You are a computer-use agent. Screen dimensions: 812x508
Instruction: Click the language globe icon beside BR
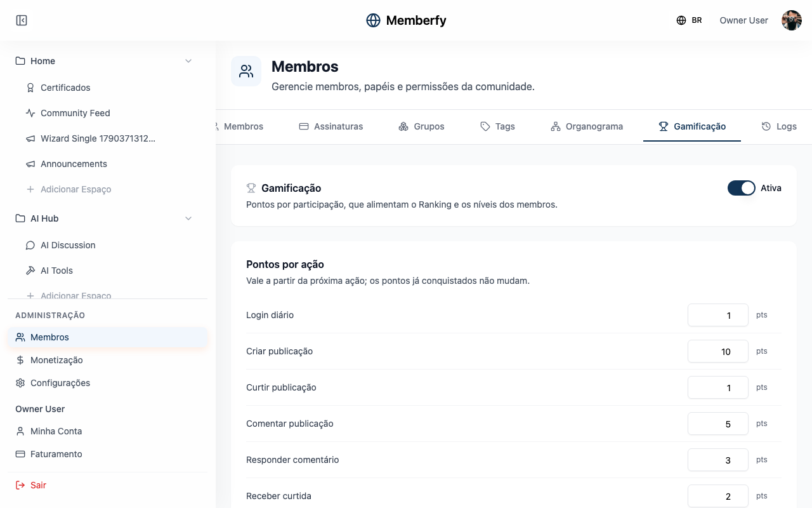coord(681,20)
